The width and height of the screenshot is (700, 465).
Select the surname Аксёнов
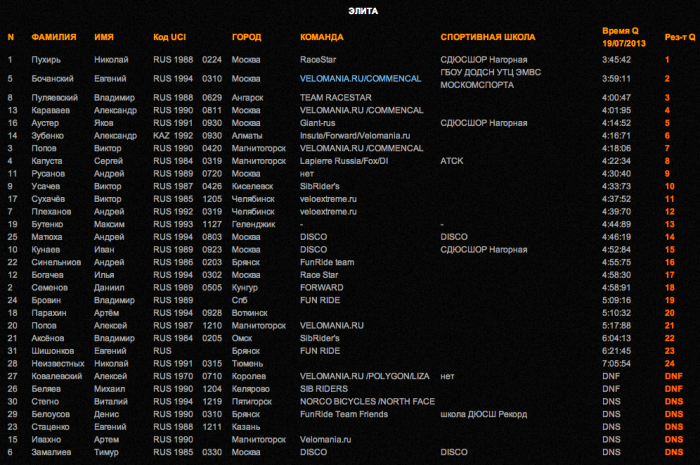point(47,338)
